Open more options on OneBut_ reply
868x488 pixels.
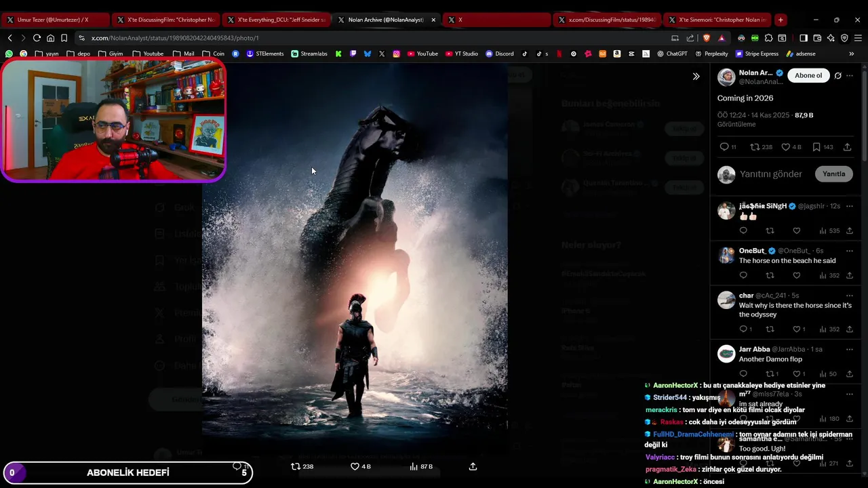point(850,251)
